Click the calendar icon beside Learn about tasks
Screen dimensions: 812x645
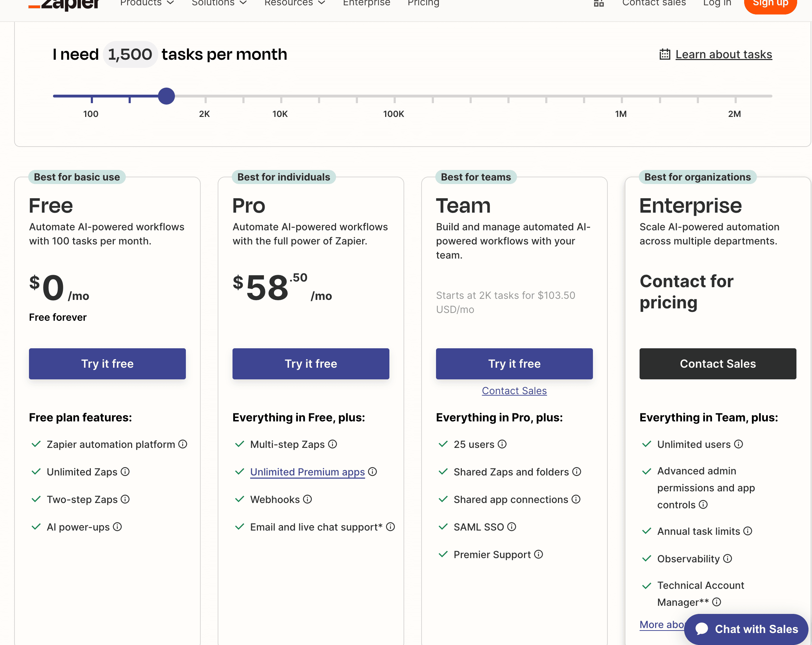665,54
